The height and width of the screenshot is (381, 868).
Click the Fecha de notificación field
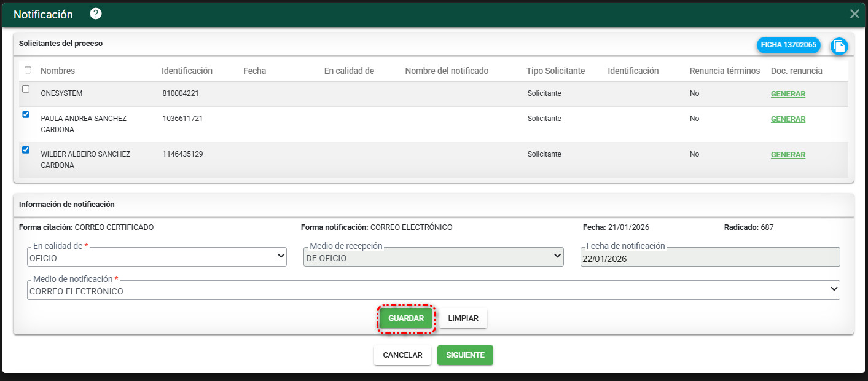pos(710,259)
